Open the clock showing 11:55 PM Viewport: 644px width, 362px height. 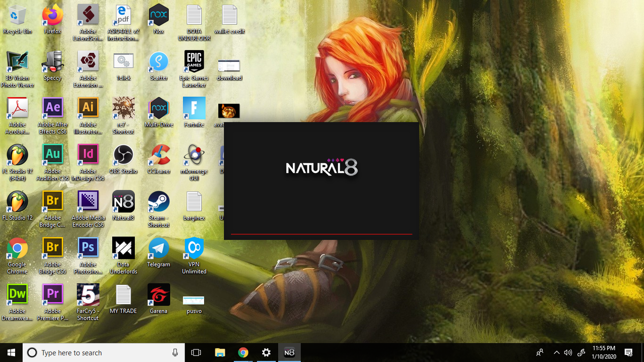click(x=604, y=352)
